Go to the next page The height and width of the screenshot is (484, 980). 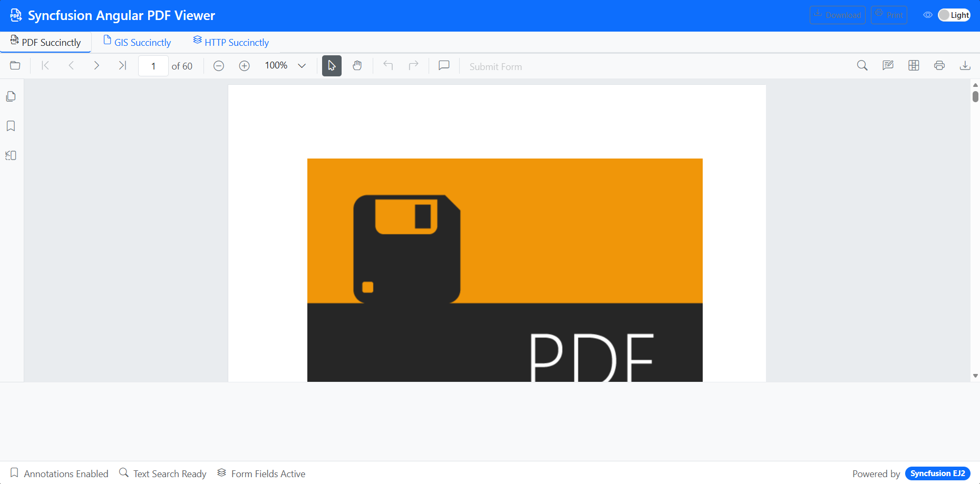point(96,66)
